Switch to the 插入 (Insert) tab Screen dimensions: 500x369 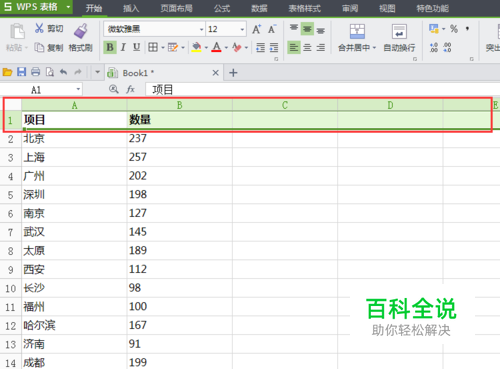[x=131, y=8]
